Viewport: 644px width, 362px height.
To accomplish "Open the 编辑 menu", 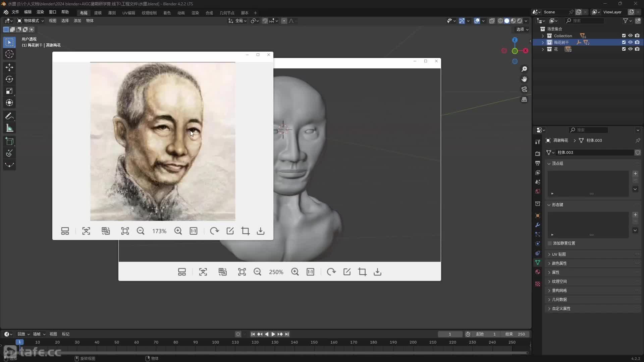I will [28, 12].
